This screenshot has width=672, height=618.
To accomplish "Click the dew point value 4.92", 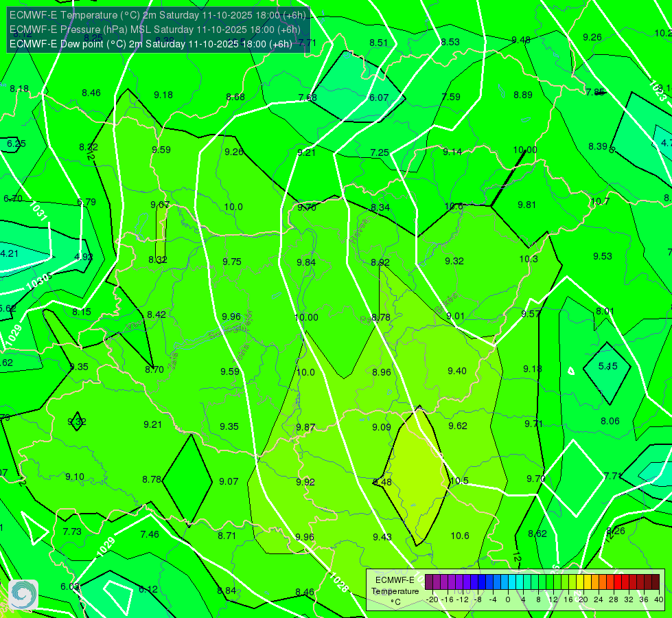I will tap(84, 257).
